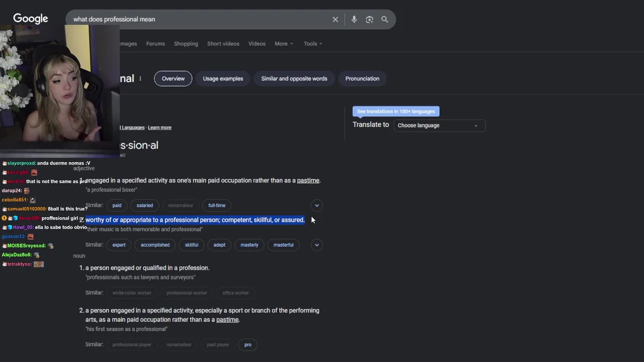Click inside the search query field

click(x=201, y=19)
